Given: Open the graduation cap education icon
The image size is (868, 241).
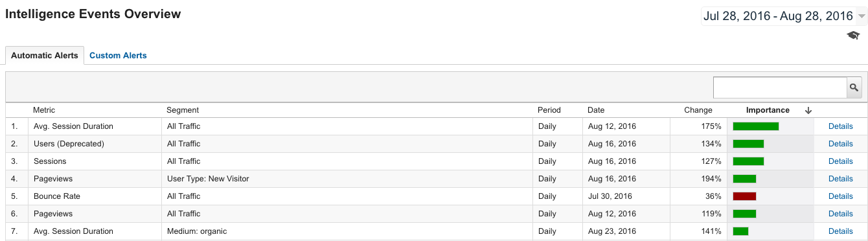Looking at the screenshot, I should click(x=853, y=36).
